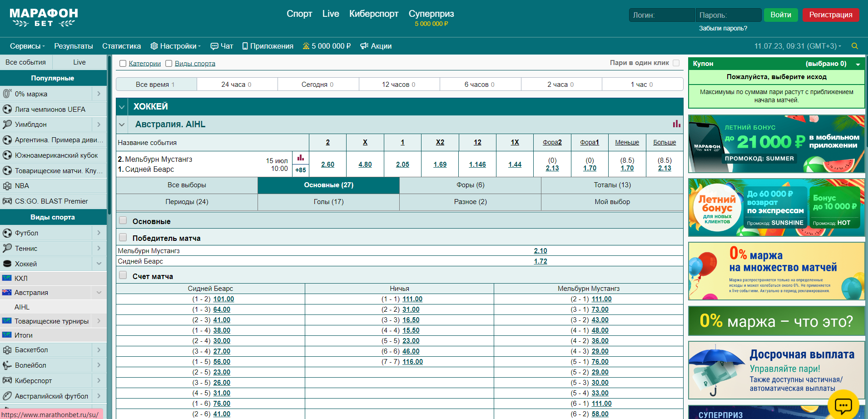Click the Лига чемпионов UEFA soccer ball icon
The height and width of the screenshot is (419, 868).
7,109
